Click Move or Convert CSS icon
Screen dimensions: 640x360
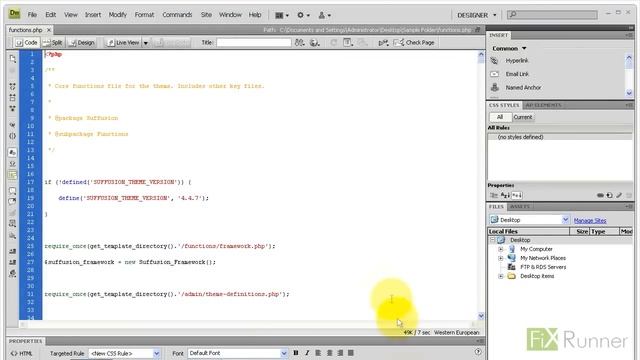[12, 236]
